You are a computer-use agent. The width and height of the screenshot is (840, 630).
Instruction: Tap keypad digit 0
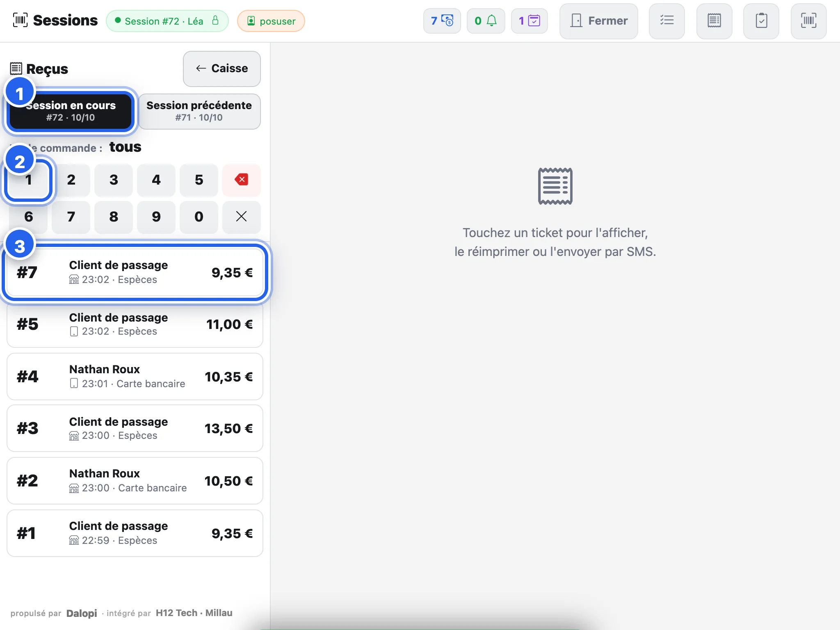(x=199, y=217)
